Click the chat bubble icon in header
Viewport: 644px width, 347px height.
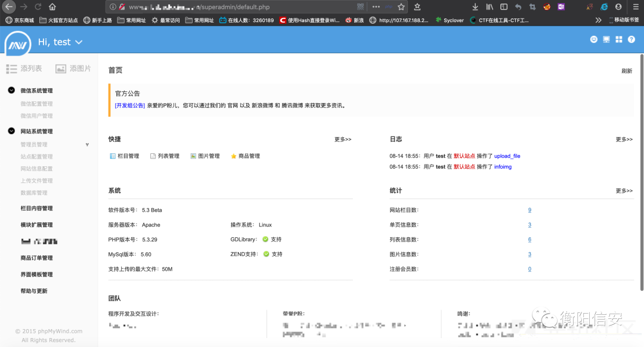(x=593, y=39)
